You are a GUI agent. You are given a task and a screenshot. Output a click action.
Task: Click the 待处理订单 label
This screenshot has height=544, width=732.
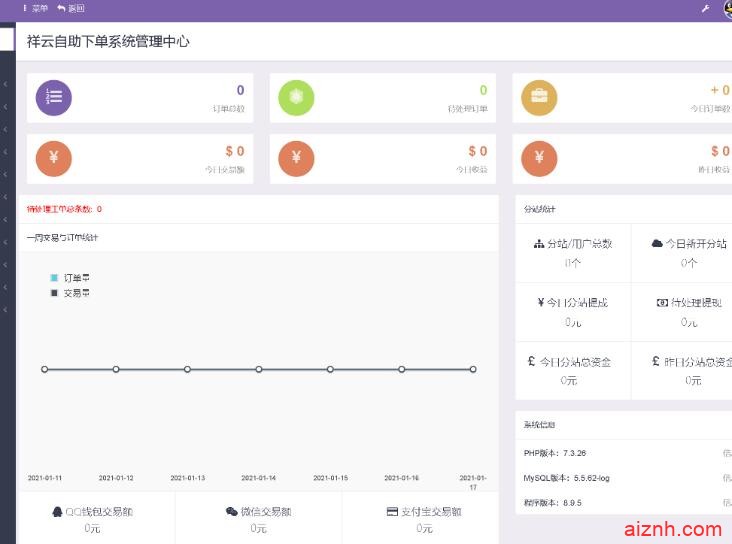468,109
